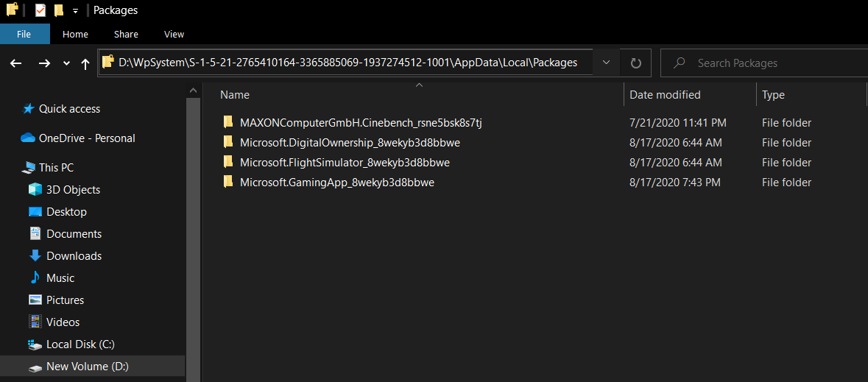Click the Cinebench folder icon

click(x=228, y=122)
